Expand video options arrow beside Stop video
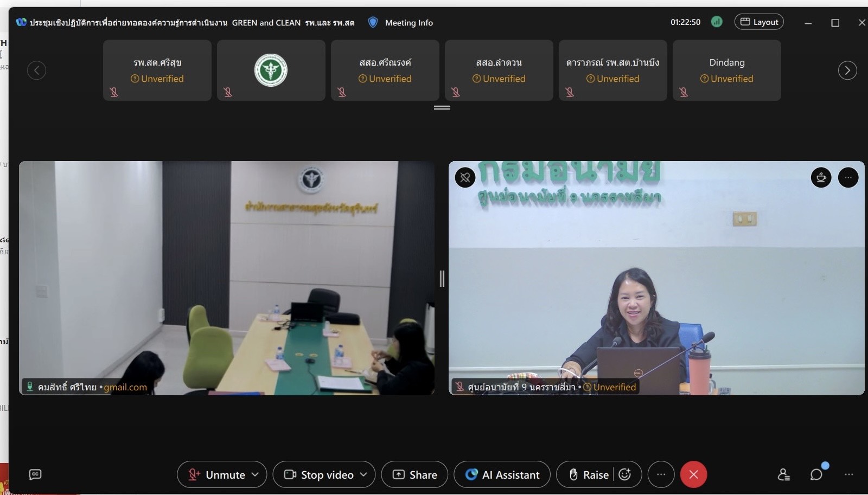 [x=363, y=474]
